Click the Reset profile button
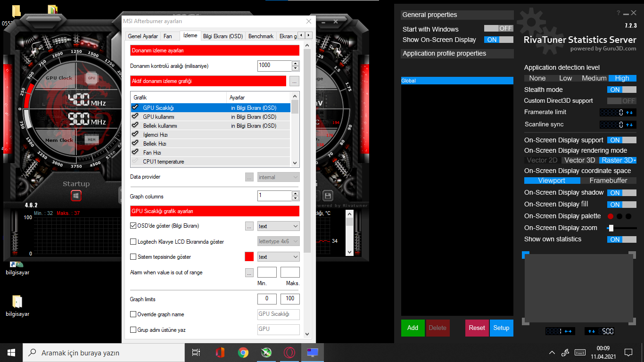 (477, 328)
